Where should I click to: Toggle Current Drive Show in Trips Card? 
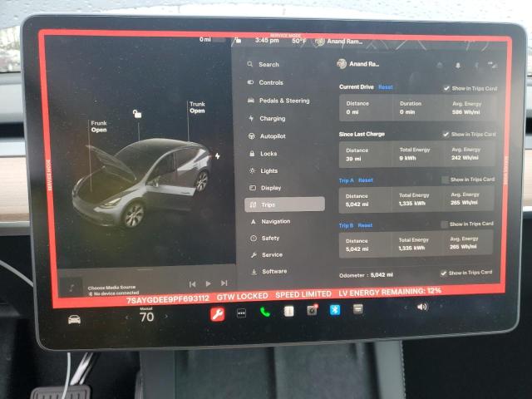[446, 89]
